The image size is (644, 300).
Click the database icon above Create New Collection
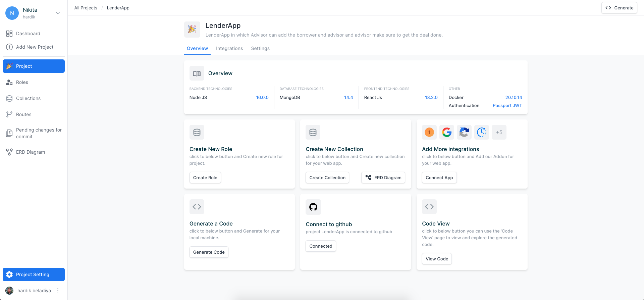[313, 132]
